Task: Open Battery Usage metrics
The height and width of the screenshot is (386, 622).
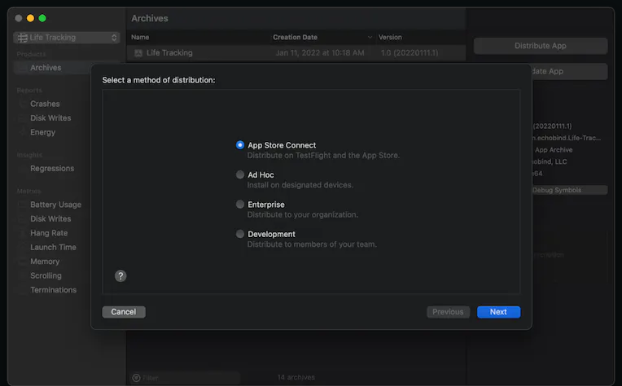Action: click(x=56, y=204)
